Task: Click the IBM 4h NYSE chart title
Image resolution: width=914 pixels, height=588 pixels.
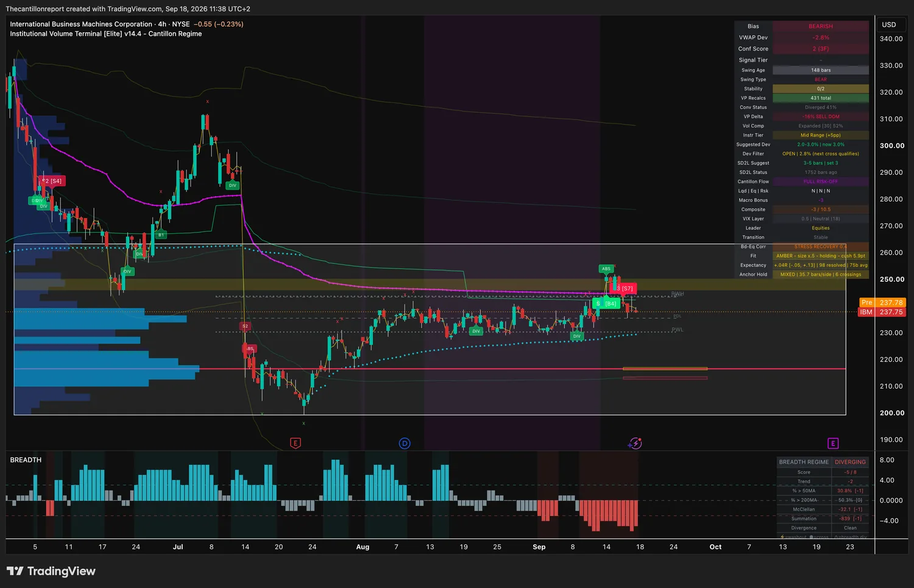Action: pos(100,24)
